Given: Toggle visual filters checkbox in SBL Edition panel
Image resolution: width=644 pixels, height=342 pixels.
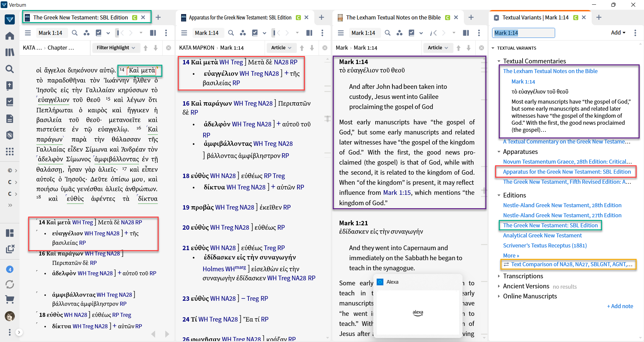Looking at the screenshot, I should [99, 33].
